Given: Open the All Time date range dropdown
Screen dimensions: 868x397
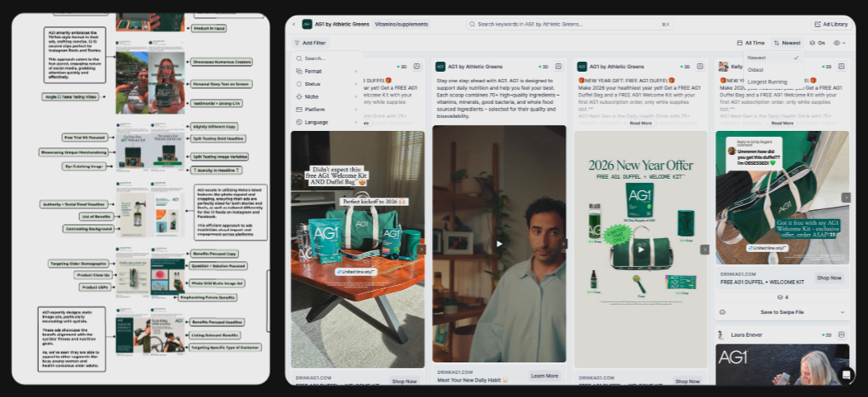Looking at the screenshot, I should (751, 43).
